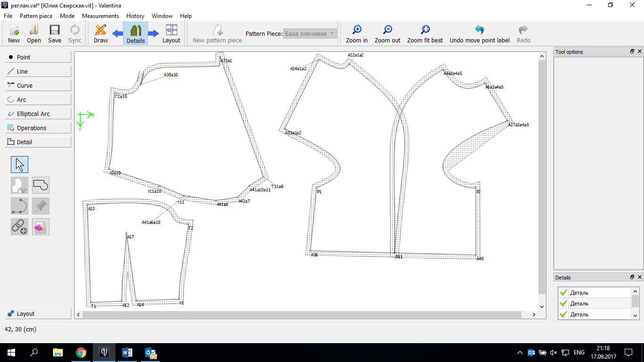Open the Measurements menu
The image size is (644, 362).
100,16
